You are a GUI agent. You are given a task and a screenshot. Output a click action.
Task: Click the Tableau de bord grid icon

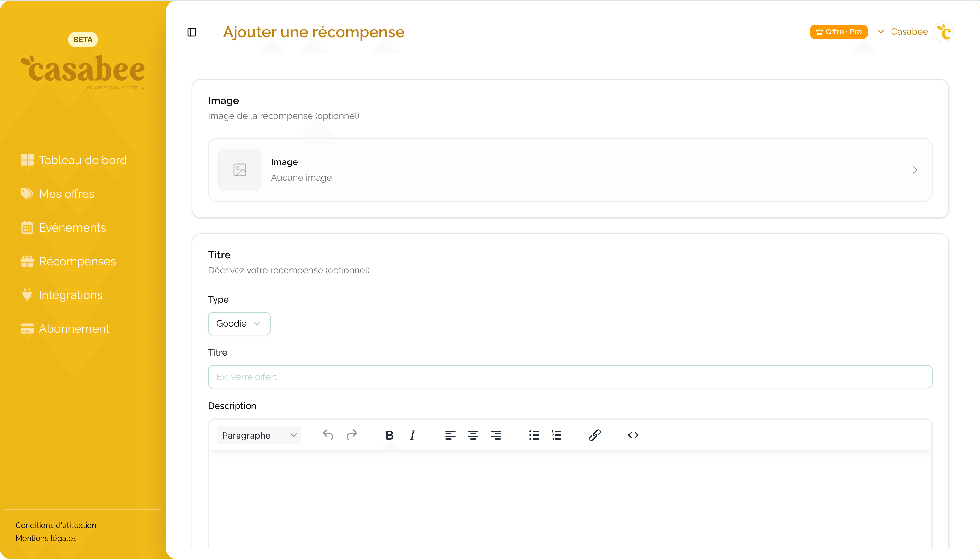tap(27, 160)
